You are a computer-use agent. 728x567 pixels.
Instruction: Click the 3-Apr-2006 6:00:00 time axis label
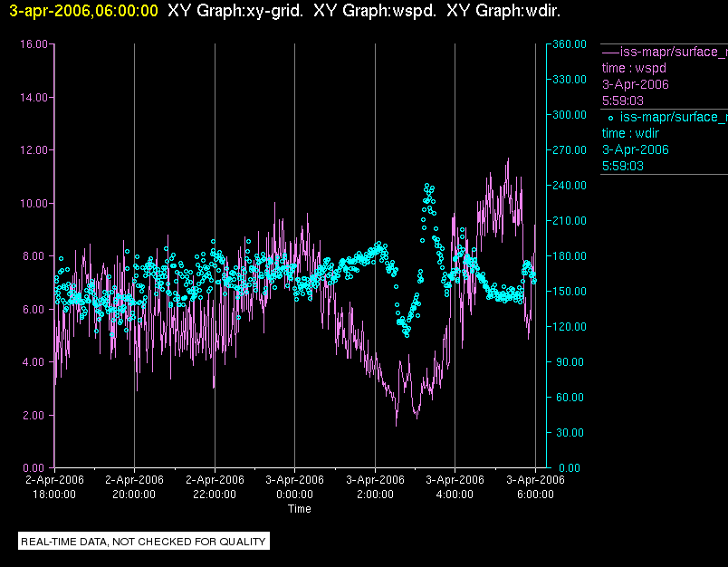pos(535,487)
